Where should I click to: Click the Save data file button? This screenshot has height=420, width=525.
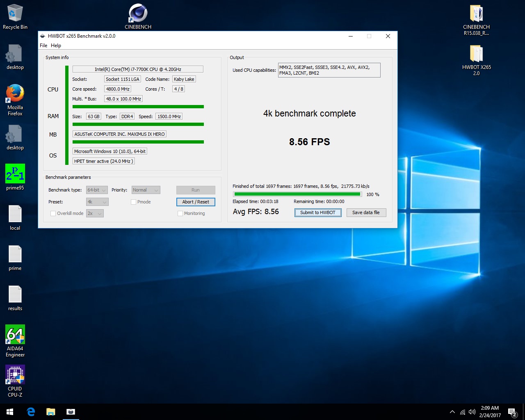pyautogui.click(x=366, y=212)
